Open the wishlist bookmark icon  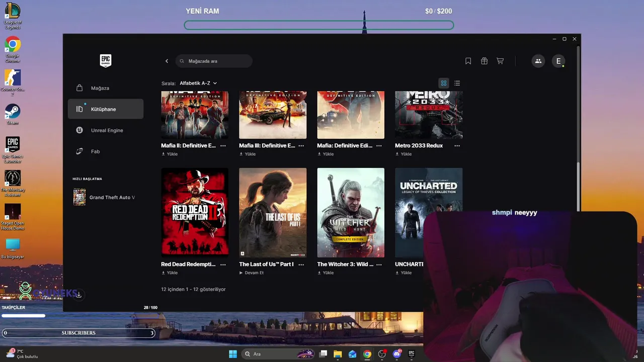pyautogui.click(x=468, y=61)
